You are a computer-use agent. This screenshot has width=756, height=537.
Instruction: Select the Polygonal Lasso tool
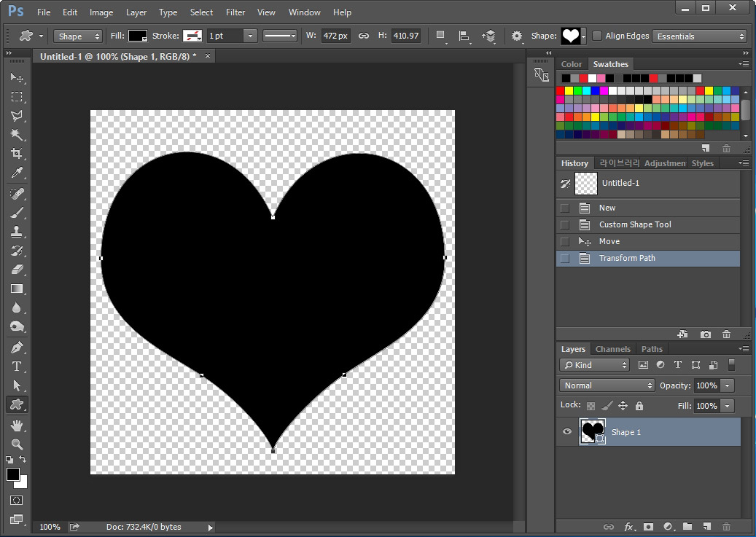pyautogui.click(x=17, y=116)
